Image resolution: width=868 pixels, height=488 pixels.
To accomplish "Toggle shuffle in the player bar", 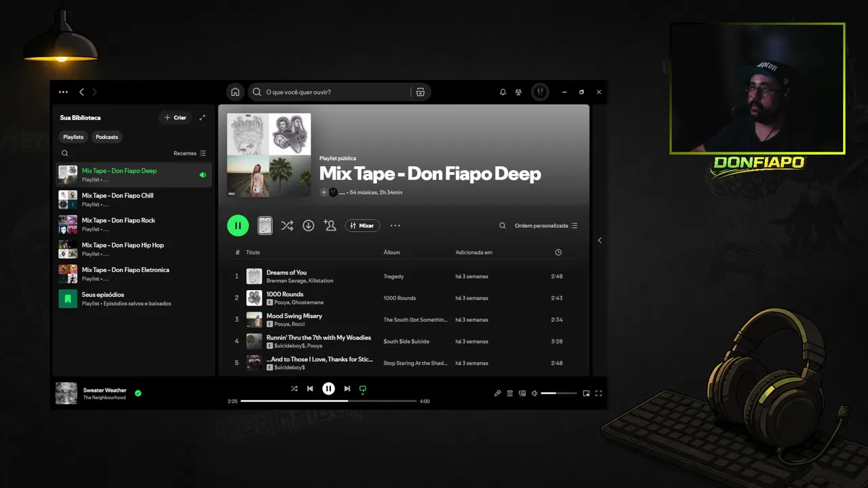I will point(294,389).
